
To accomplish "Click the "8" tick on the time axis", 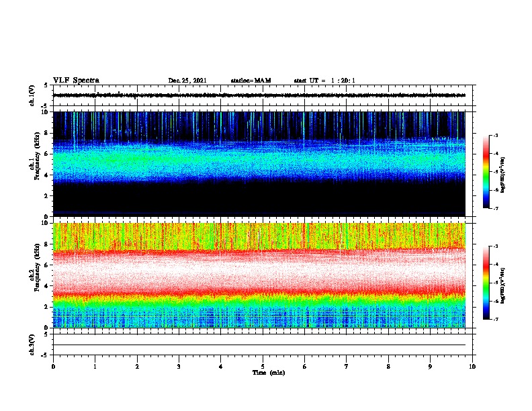I will click(x=388, y=367).
